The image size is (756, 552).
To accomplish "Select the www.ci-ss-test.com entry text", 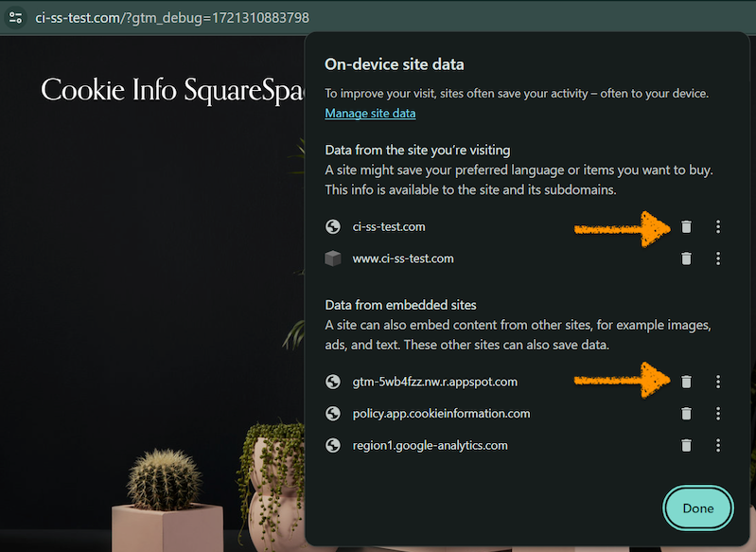I will click(403, 258).
